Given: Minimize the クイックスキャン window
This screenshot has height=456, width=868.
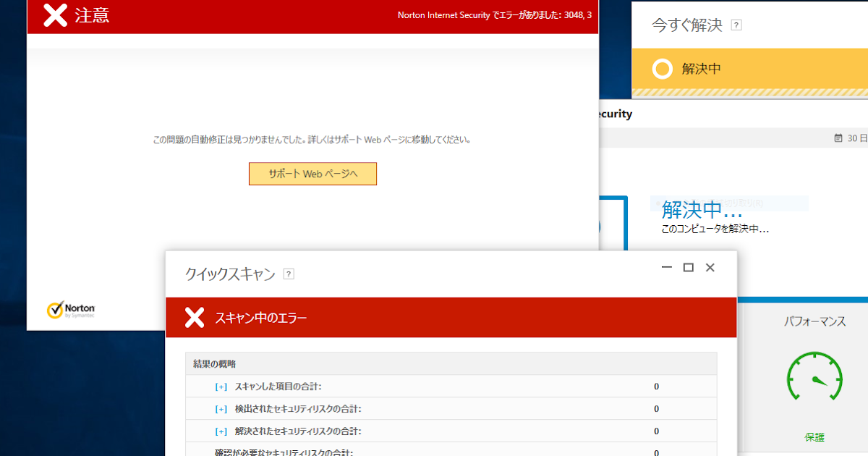Looking at the screenshot, I should tap(667, 268).
